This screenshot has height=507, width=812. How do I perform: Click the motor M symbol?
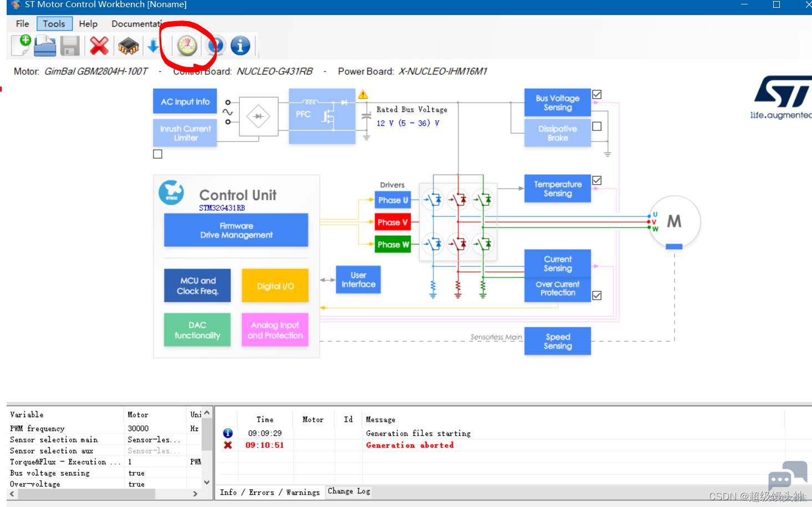(674, 222)
